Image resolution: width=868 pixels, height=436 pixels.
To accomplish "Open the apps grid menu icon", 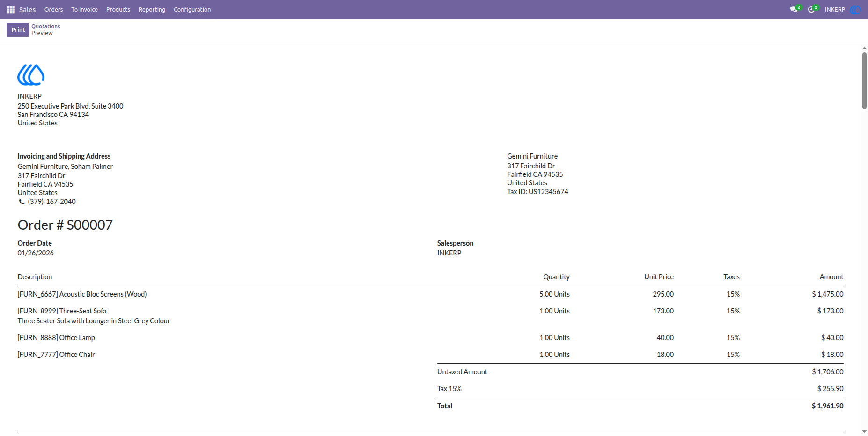I will click(x=11, y=9).
